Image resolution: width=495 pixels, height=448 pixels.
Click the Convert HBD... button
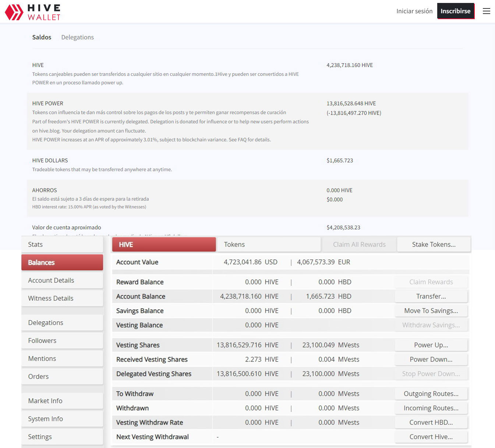[431, 422]
